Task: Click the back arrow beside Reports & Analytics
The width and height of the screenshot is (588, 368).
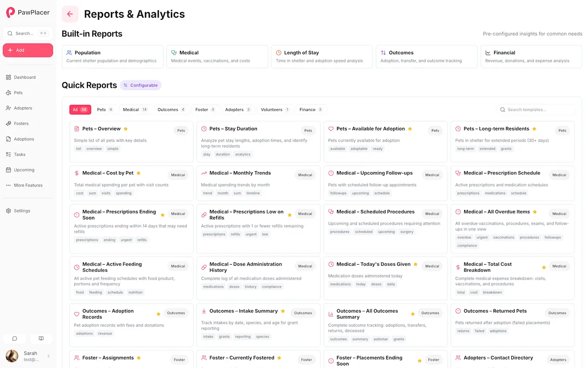Action: pyautogui.click(x=70, y=14)
